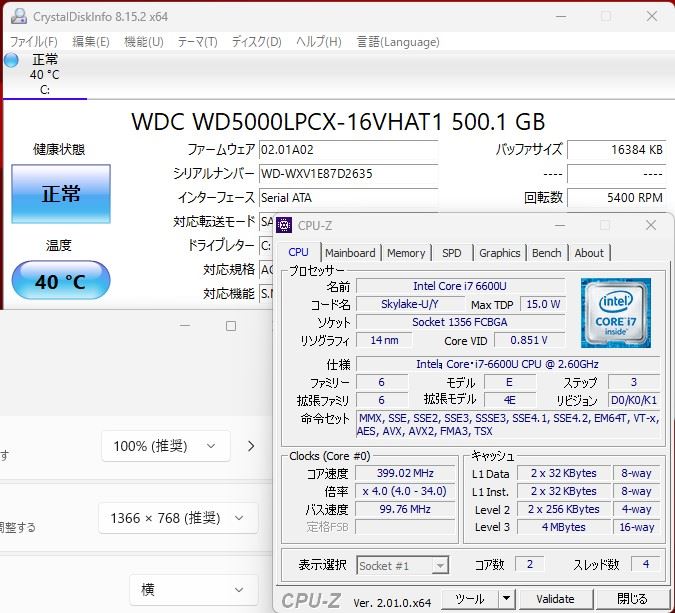Click the CrystalDiskInfo app icon in the title bar
Image resolution: width=675 pixels, height=613 pixels.
tap(19, 16)
